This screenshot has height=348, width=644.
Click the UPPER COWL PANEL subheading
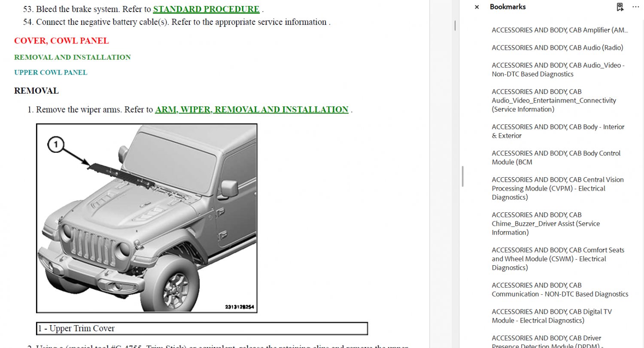tap(51, 73)
